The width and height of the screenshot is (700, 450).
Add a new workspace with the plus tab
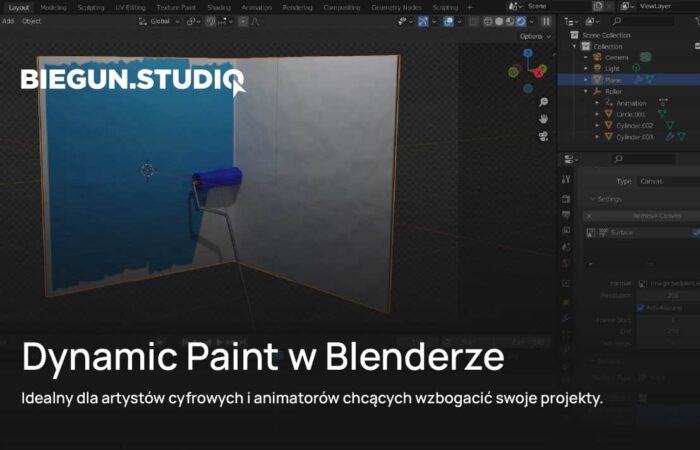pyautogui.click(x=469, y=8)
